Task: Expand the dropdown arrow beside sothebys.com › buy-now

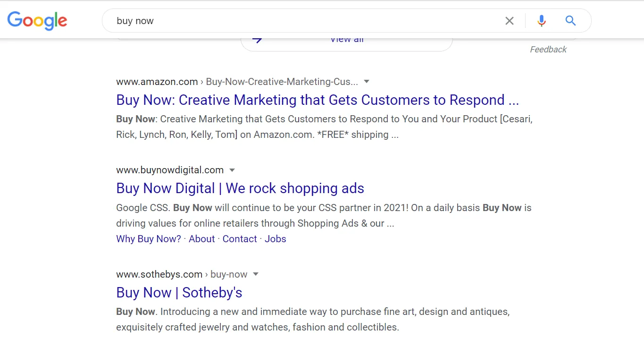Action: pos(256,274)
